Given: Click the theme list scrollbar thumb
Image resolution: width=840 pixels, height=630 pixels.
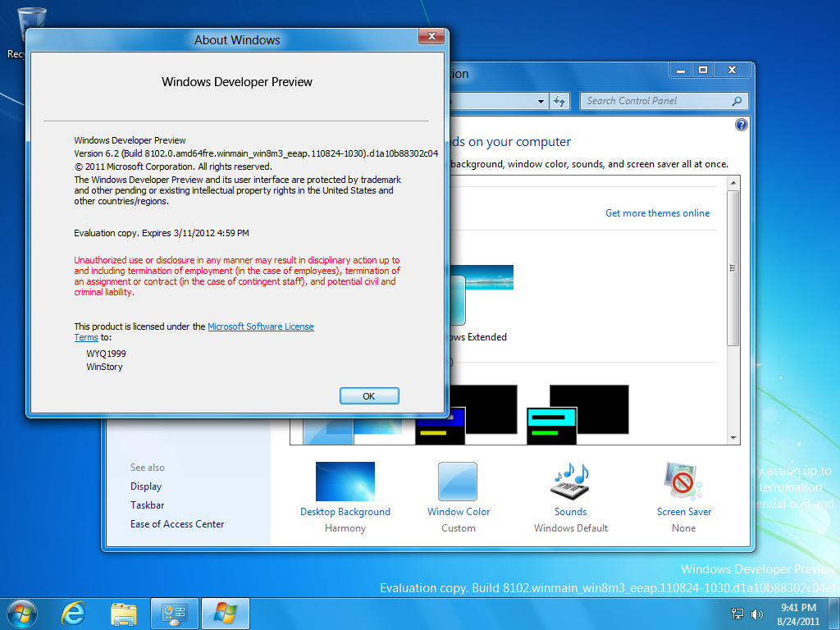Looking at the screenshot, I should pos(733,268).
